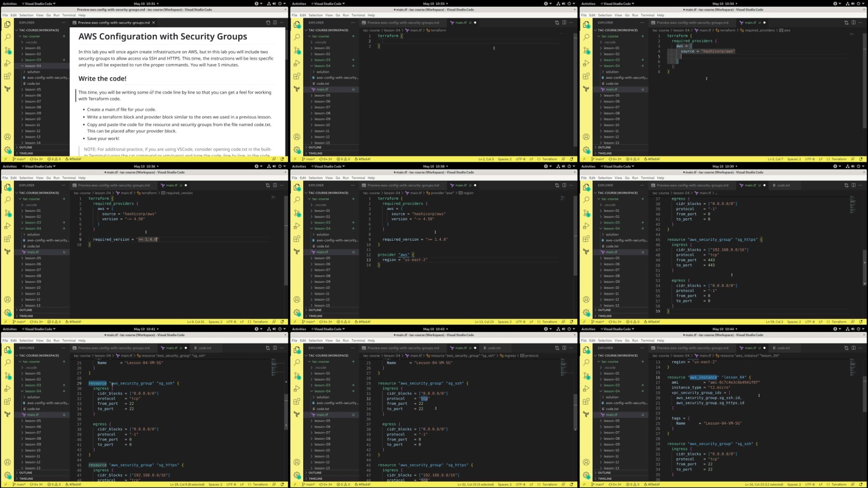Expand lesson-05 folder in the 10:31 window
The width and height of the screenshot is (868, 488).
33,89
